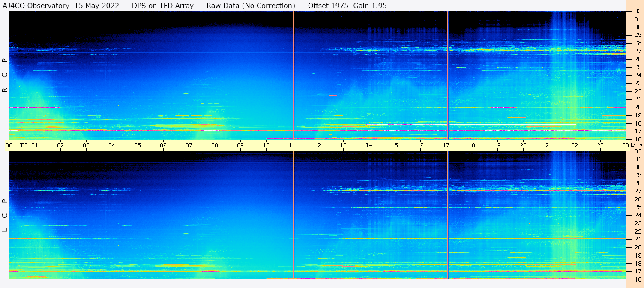Click vertical marker line after 11 UTC in RCP spectrogram
The image size is (644, 288).
click(x=294, y=75)
